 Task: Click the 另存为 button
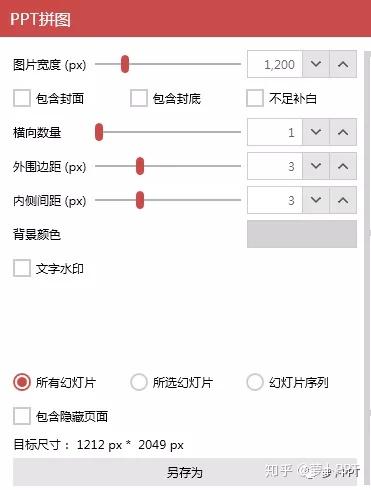click(185, 472)
